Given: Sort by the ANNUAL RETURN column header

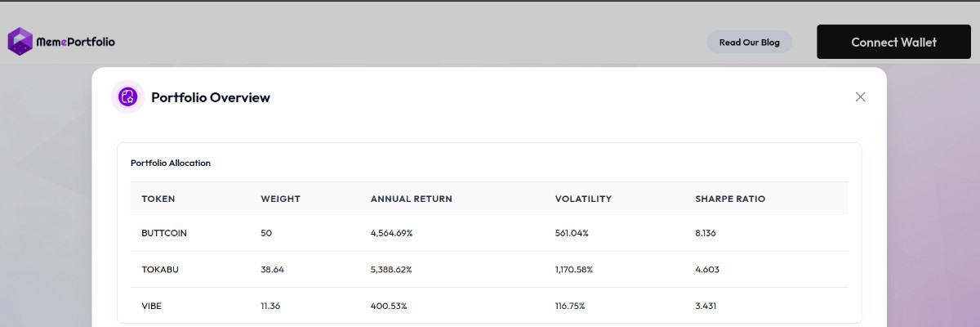Looking at the screenshot, I should [x=412, y=199].
